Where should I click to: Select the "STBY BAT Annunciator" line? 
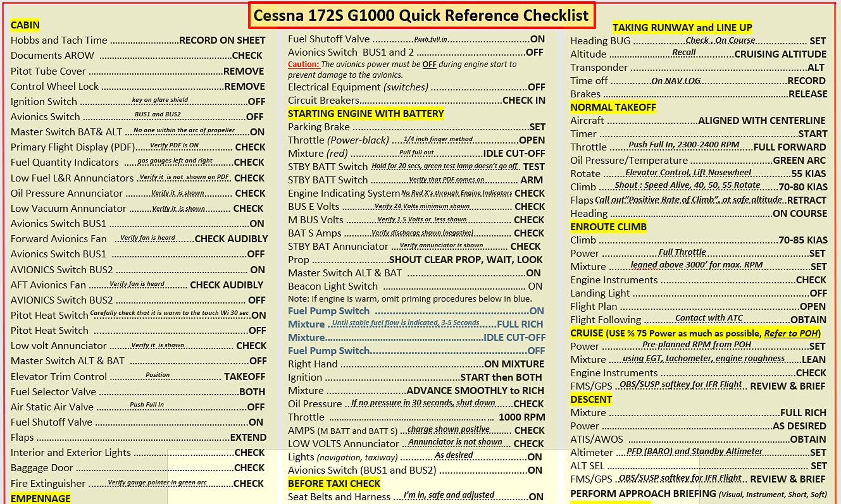coord(414,247)
